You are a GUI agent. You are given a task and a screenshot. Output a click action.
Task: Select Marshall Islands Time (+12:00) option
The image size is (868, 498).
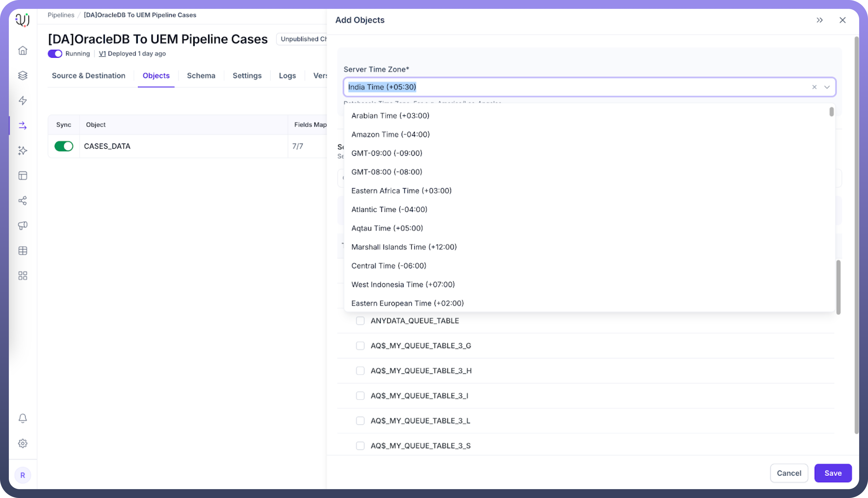[x=404, y=247]
